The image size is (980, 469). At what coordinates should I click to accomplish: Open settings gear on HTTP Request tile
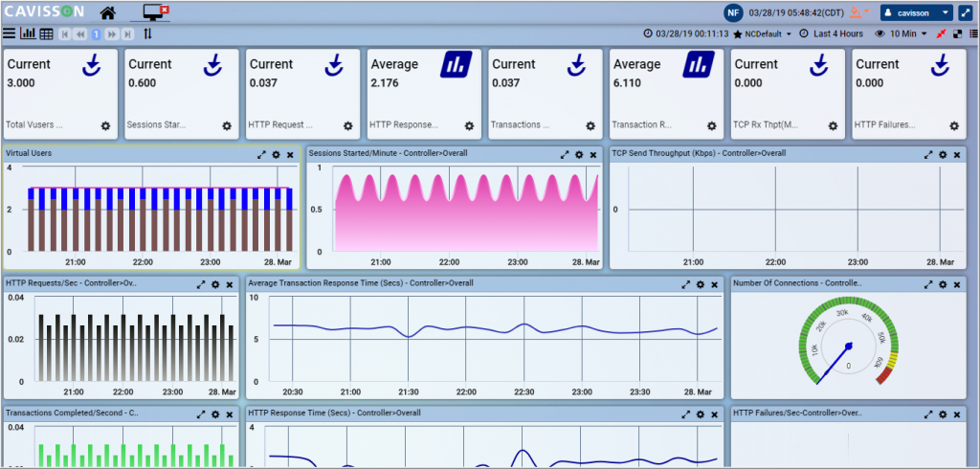pos(348,125)
